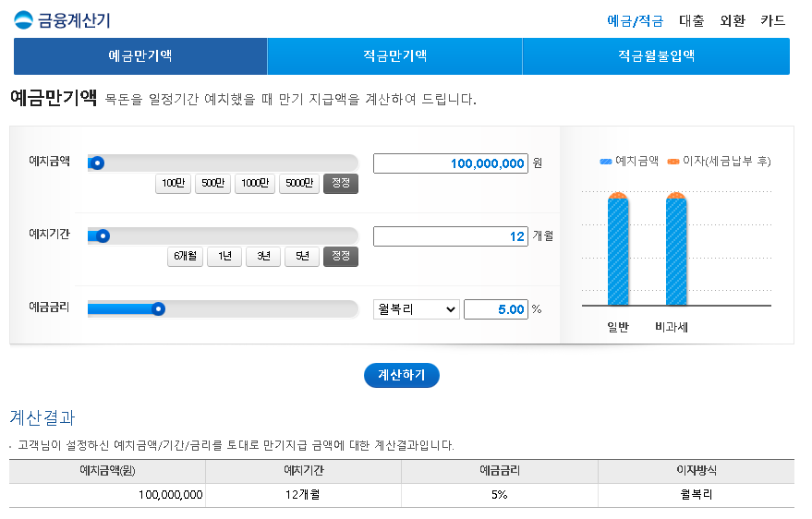Open the 대출 menu
Screen dimensions: 812x519
(x=691, y=20)
